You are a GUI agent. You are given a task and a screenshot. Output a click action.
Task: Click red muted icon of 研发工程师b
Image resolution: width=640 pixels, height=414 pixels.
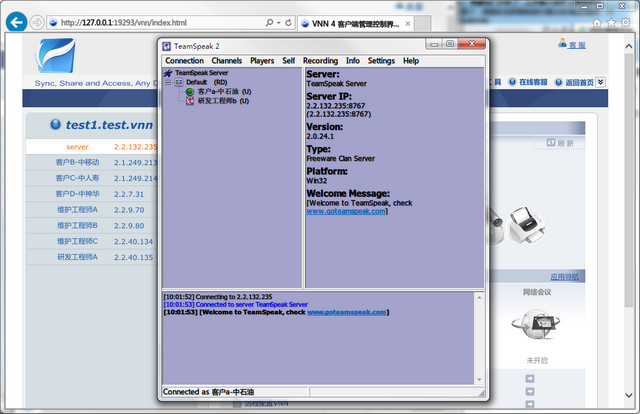pos(190,101)
